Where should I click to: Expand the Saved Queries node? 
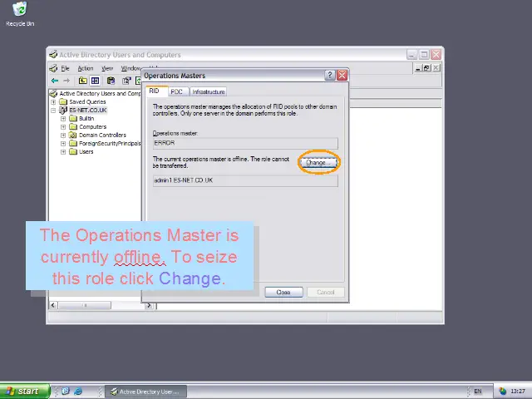[x=53, y=102]
